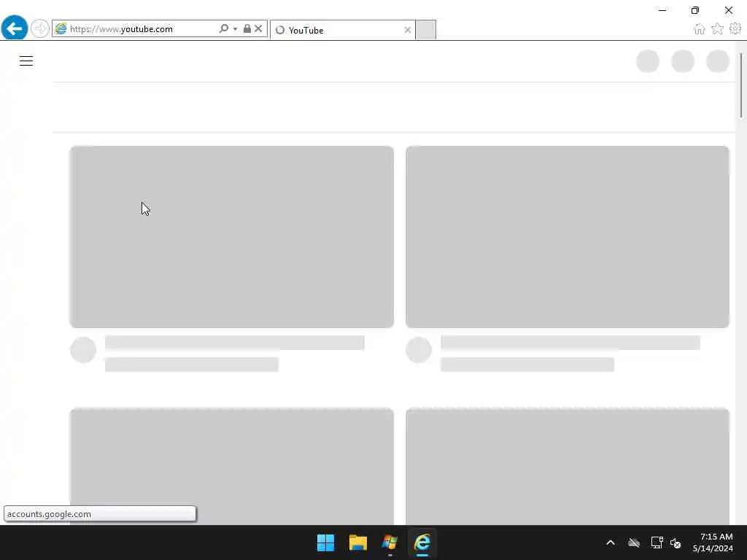The image size is (747, 560).
Task: Click the top-right video thumbnail placeholder
Action: (568, 237)
